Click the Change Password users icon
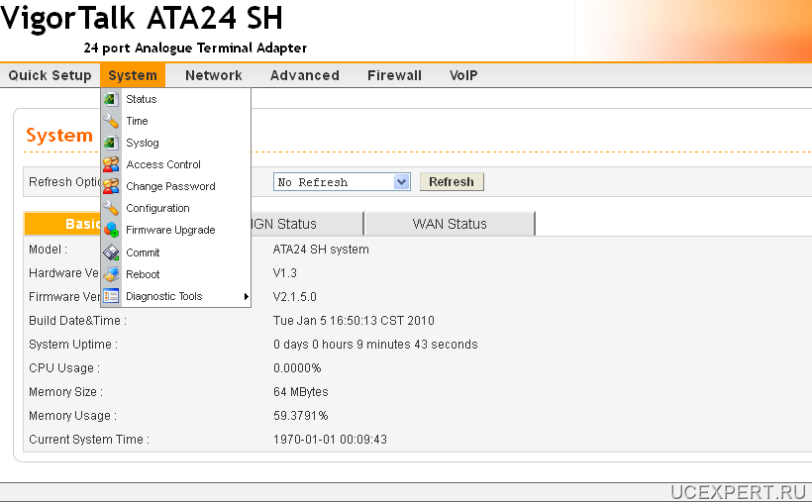 pyautogui.click(x=110, y=186)
